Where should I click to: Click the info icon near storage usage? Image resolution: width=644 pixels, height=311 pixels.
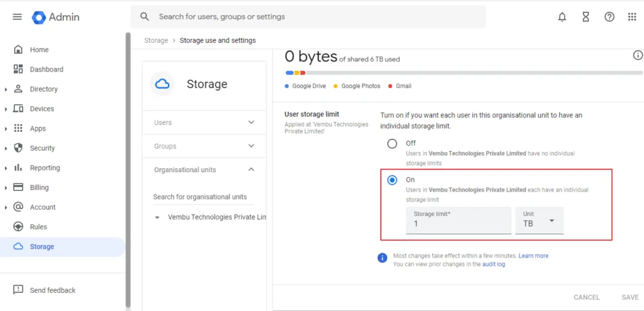coord(638,55)
